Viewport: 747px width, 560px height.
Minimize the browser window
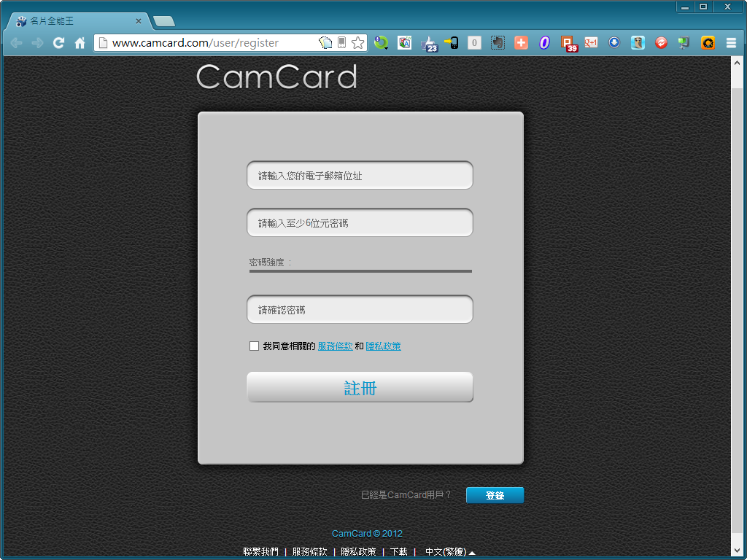click(x=685, y=7)
